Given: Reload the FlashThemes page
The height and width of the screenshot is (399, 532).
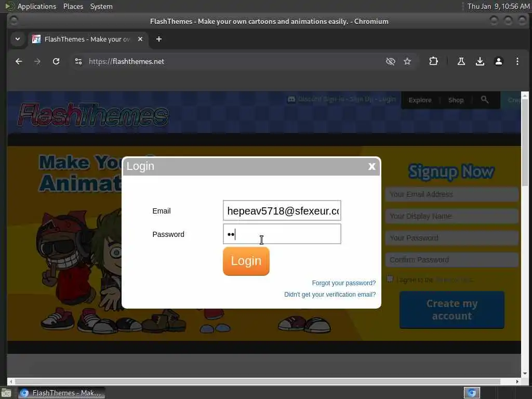Looking at the screenshot, I should coord(56,61).
